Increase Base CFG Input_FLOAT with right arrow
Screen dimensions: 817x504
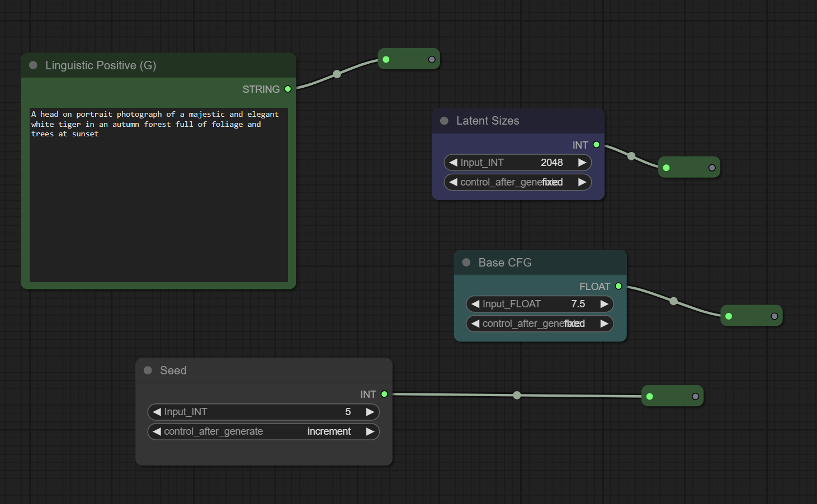pos(604,304)
